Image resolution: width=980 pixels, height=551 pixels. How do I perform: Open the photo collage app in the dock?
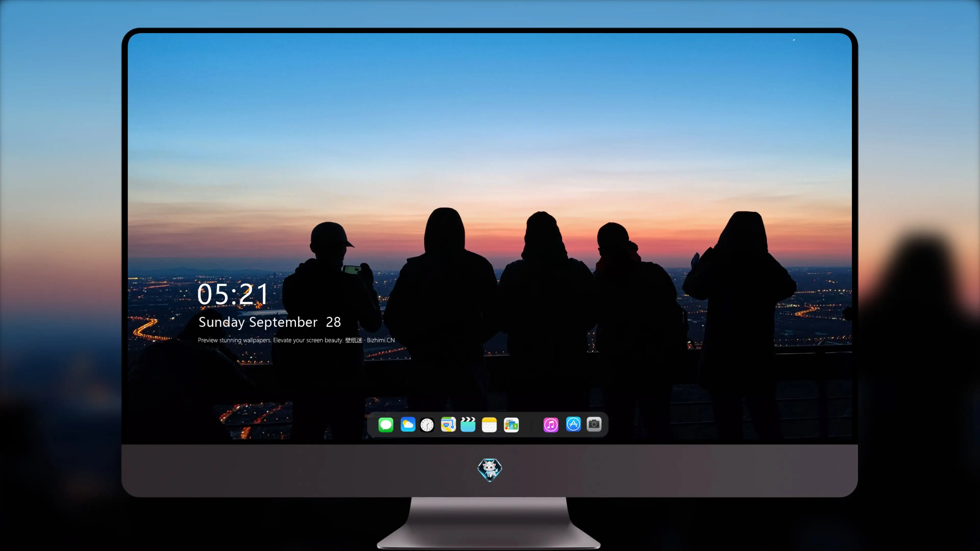pos(511,424)
